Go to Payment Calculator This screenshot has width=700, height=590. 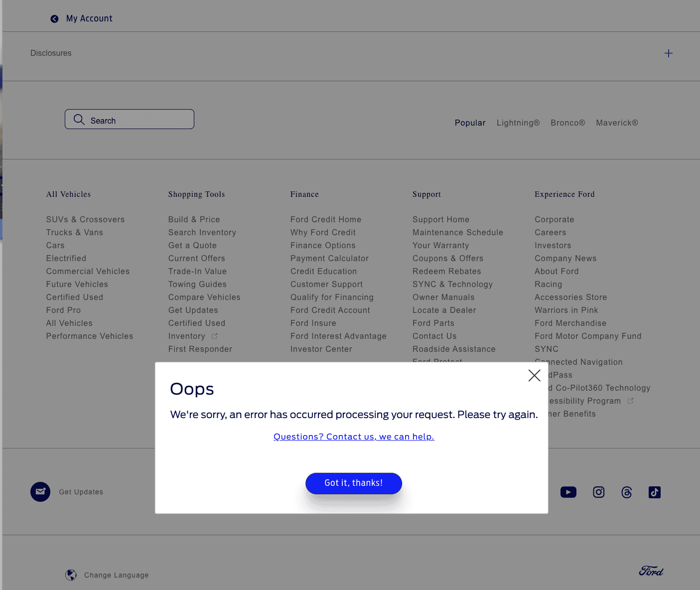[329, 259]
